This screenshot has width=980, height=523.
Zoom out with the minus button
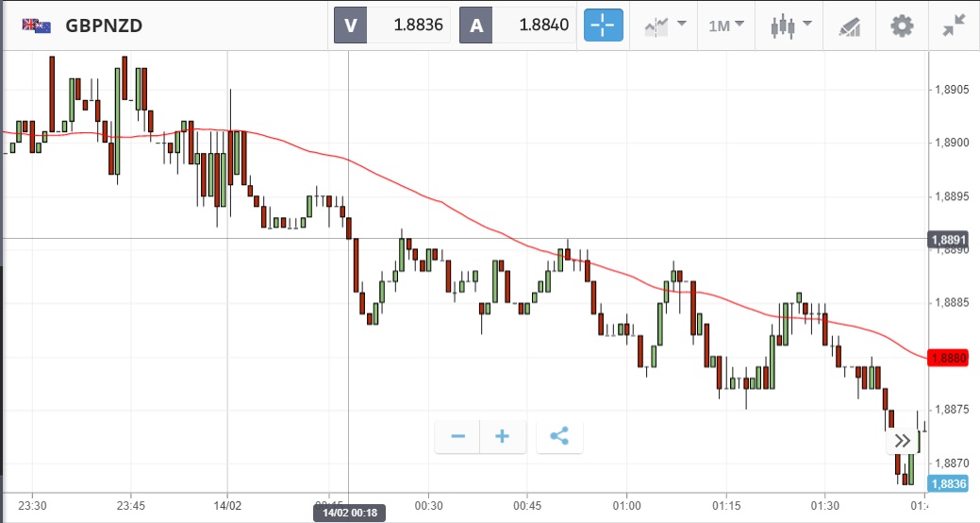pos(458,436)
